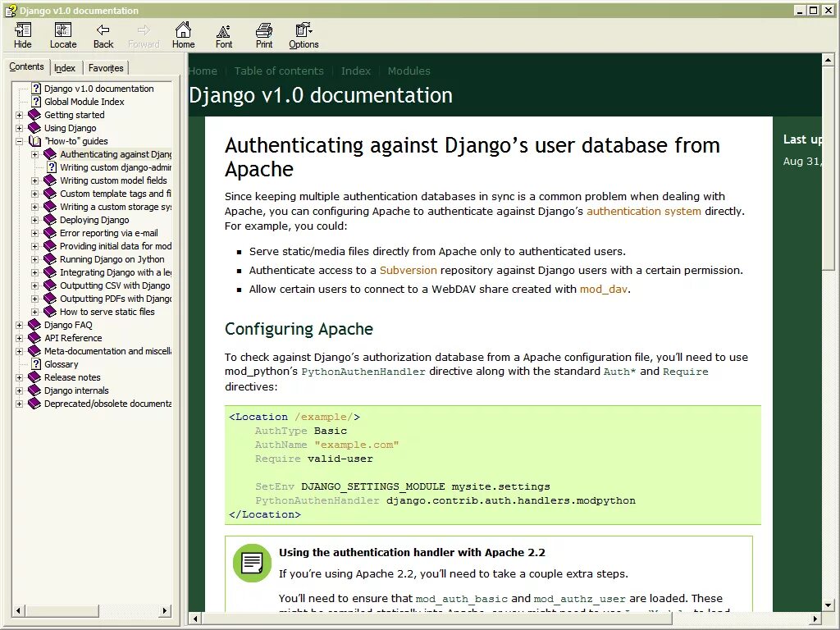Click the Home link in page header
Image resolution: width=840 pixels, height=630 pixels.
point(203,71)
